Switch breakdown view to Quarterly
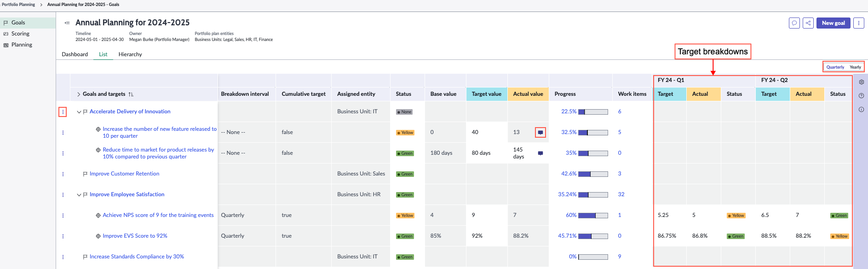 pyautogui.click(x=835, y=67)
